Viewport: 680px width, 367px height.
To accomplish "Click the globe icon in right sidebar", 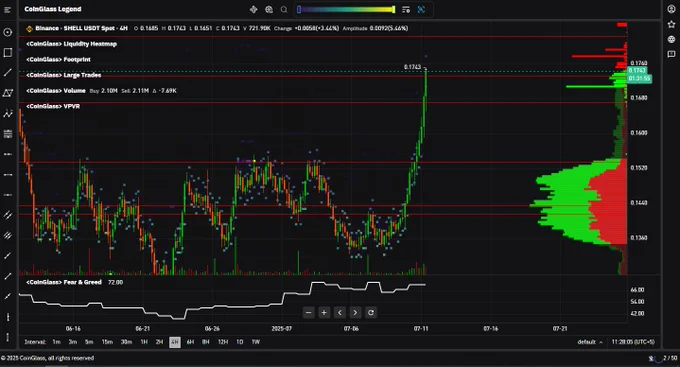I will [x=671, y=39].
